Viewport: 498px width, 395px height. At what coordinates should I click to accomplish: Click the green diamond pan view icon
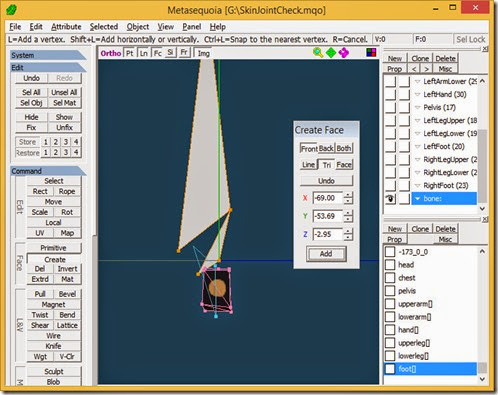click(331, 53)
